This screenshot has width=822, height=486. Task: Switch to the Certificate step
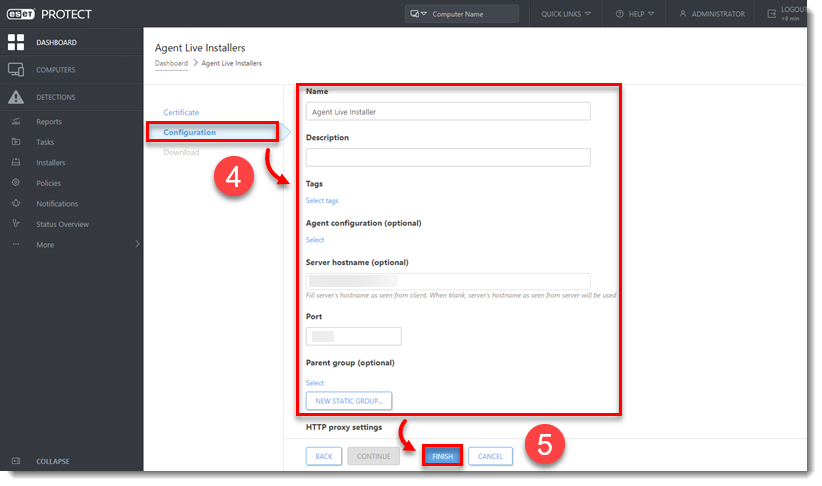(181, 112)
